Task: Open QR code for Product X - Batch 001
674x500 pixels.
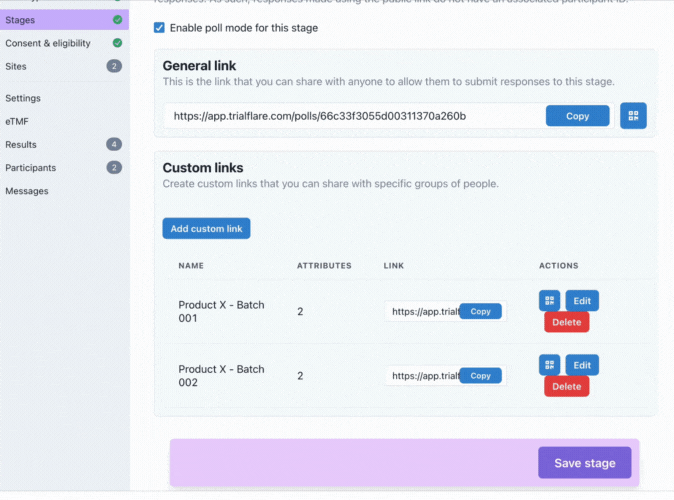Action: click(x=550, y=301)
